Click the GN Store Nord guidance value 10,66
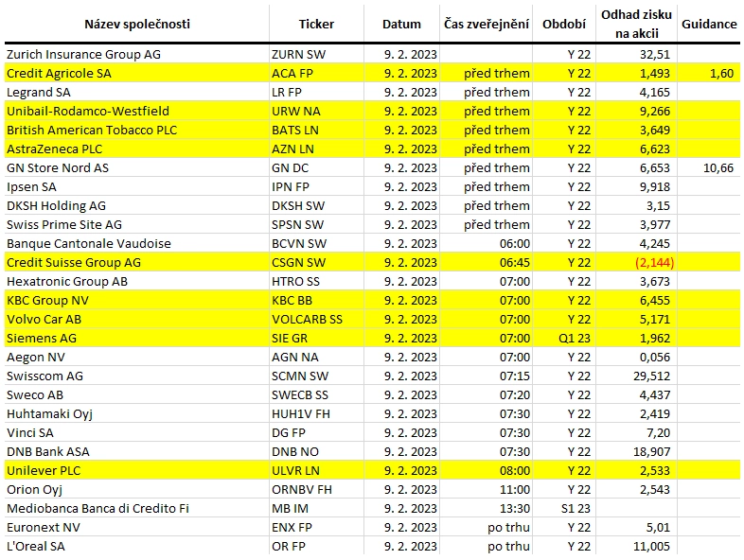This screenshot has width=744, height=560. 717,167
